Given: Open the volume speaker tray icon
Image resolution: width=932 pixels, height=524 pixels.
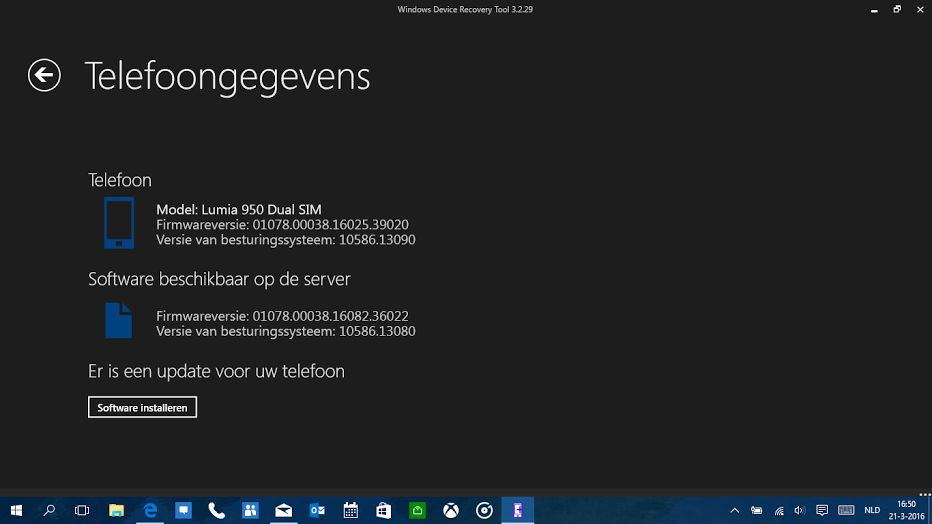Looking at the screenshot, I should (x=800, y=510).
